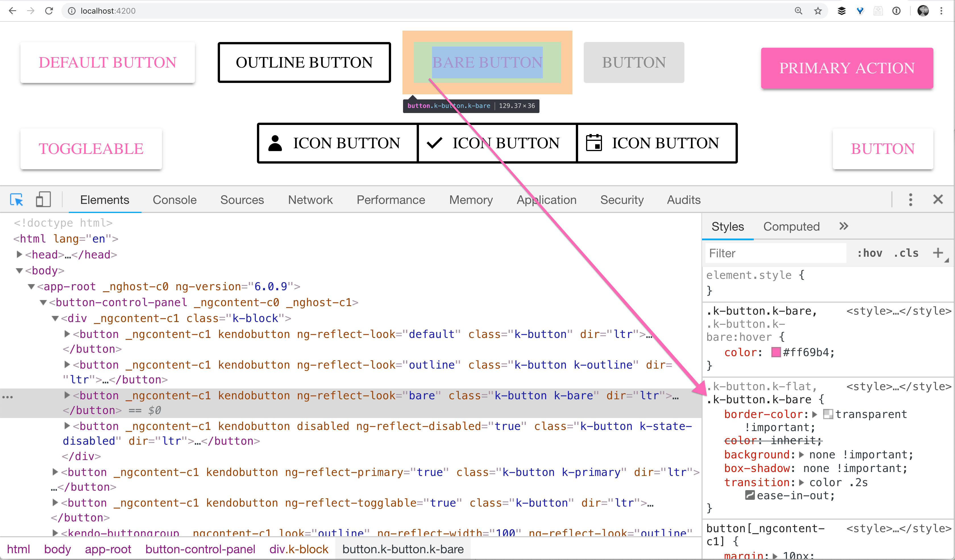
Task: Click the BARE BUTTON on the page
Action: [487, 62]
